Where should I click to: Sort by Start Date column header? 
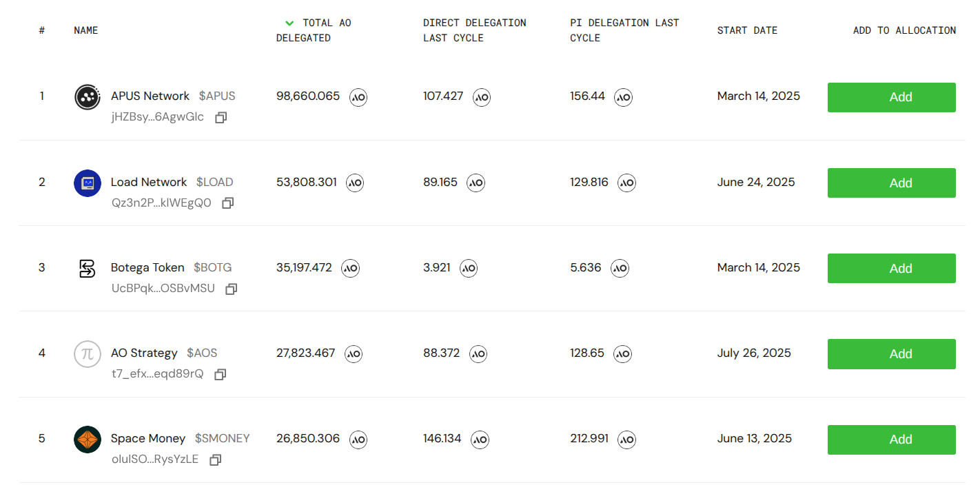pyautogui.click(x=747, y=30)
